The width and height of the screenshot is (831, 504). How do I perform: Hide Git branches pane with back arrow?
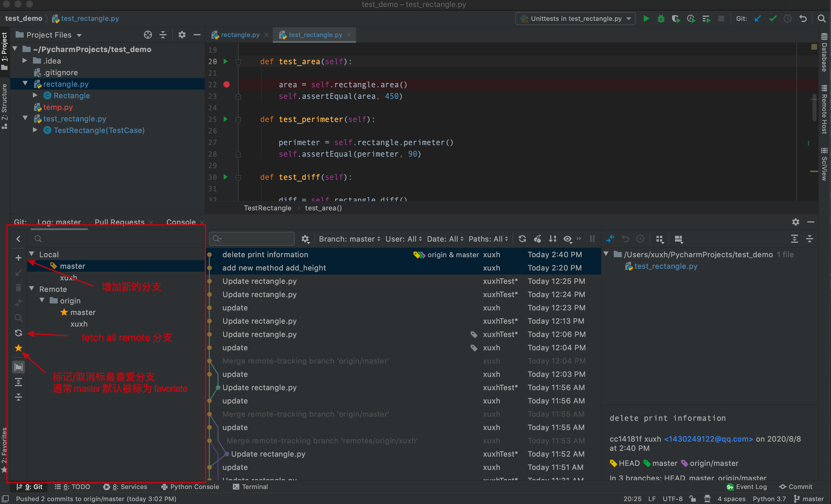coord(18,239)
